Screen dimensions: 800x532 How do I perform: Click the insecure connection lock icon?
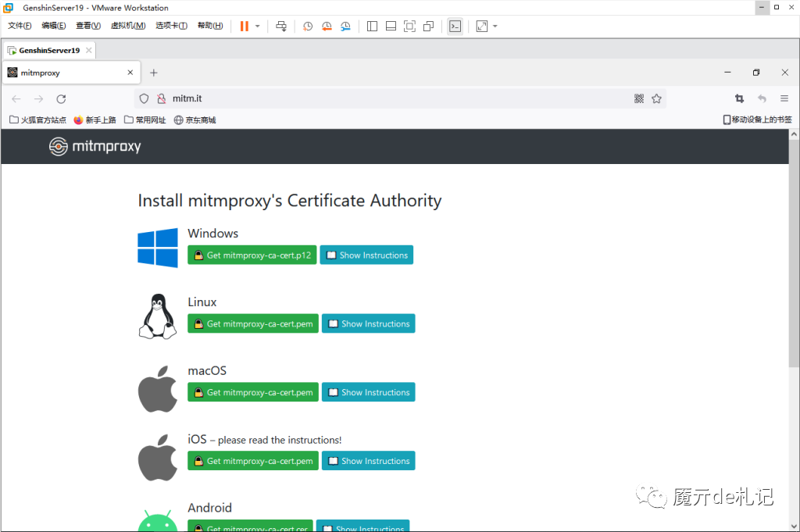coord(161,98)
